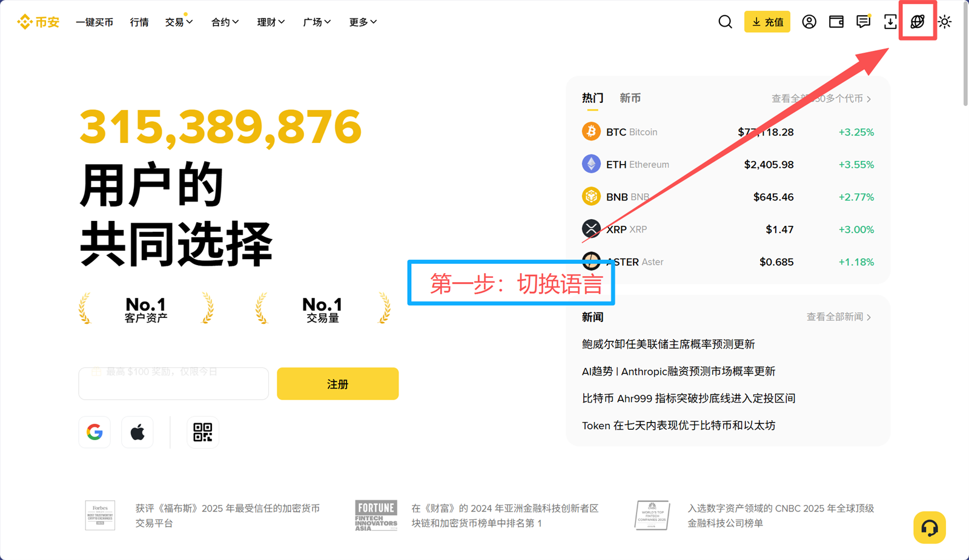Open the BNB market row
This screenshot has height=560, width=969.
tap(728, 197)
